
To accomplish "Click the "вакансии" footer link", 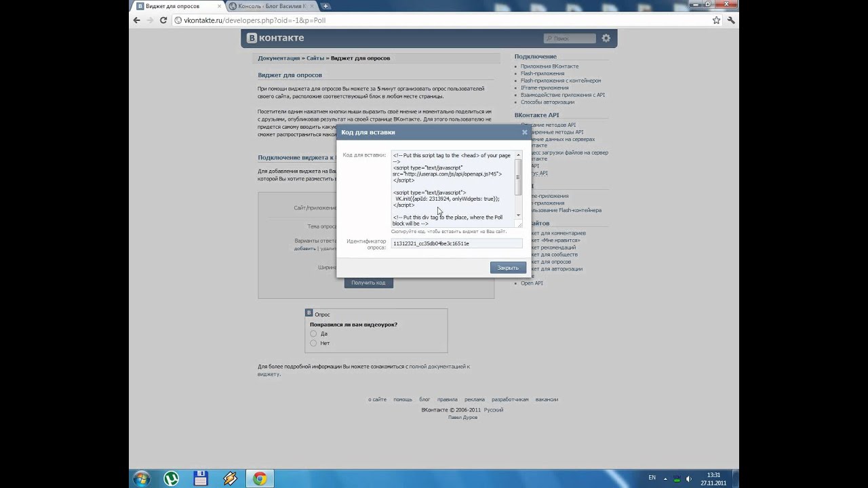I will pos(547,399).
